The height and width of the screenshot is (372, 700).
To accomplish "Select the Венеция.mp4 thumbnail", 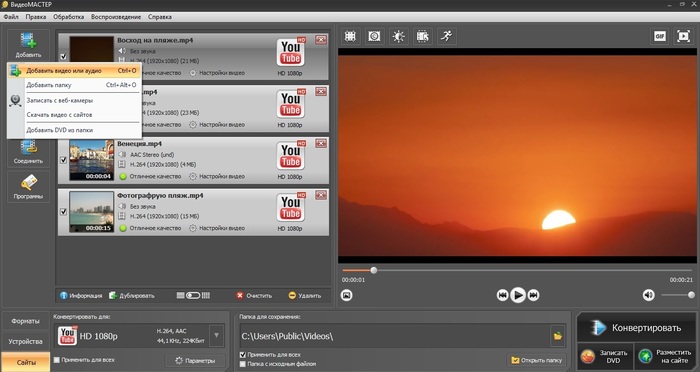I will click(x=92, y=160).
